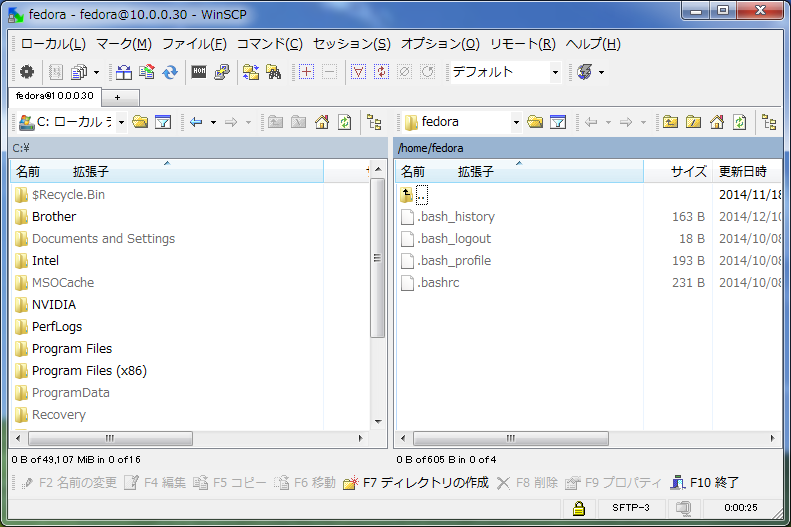Go to remote home directory

717,122
